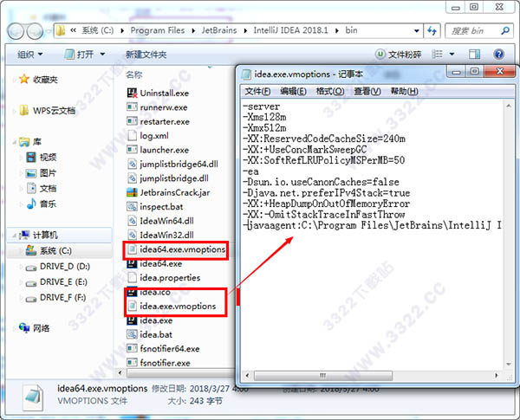Expand the JetBrains breadcrumb arrow
Screen dimensions: 520x420
pyautogui.click(x=245, y=31)
